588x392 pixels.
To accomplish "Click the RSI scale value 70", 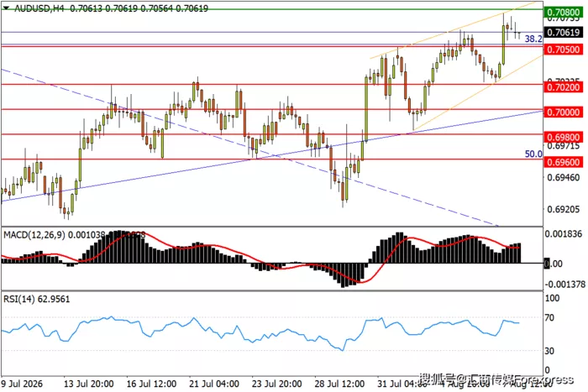I will [x=549, y=318].
